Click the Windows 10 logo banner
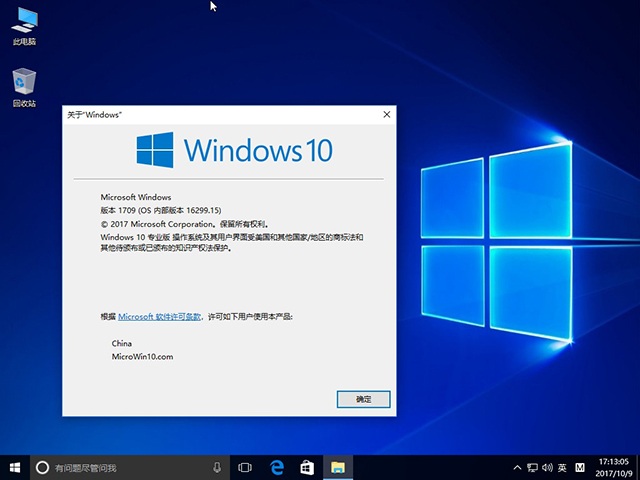 click(x=235, y=150)
